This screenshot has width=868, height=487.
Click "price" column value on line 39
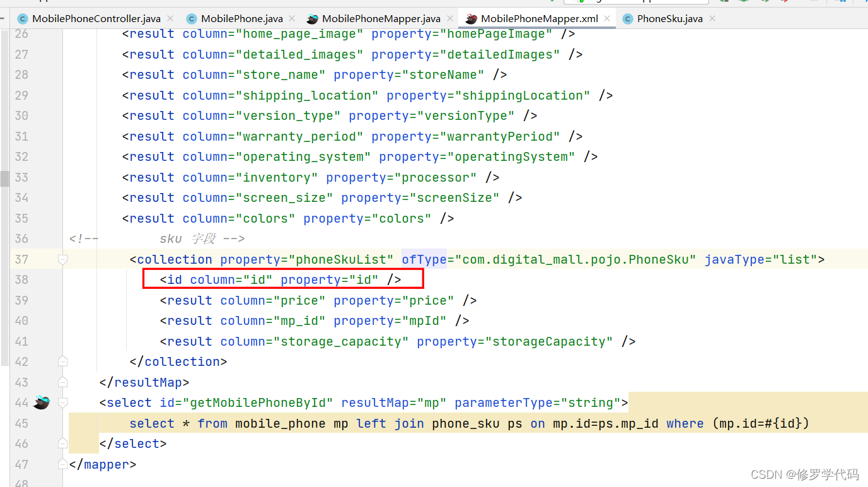coord(299,300)
